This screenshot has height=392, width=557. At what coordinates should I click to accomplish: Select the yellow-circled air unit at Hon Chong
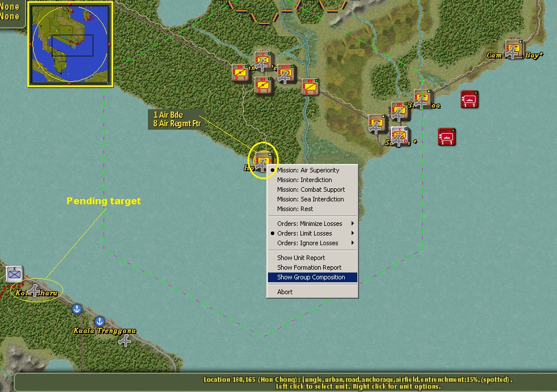tap(262, 161)
